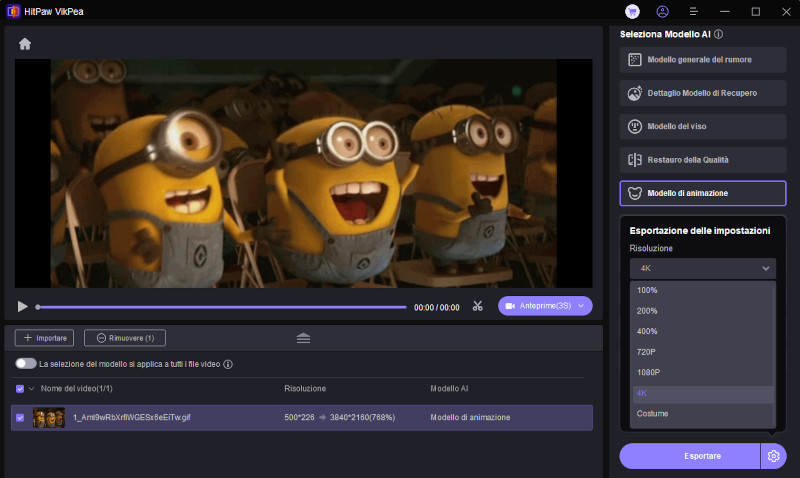The image size is (800, 478).
Task: Open the Risoluzione 4K dropdown
Action: coord(703,268)
